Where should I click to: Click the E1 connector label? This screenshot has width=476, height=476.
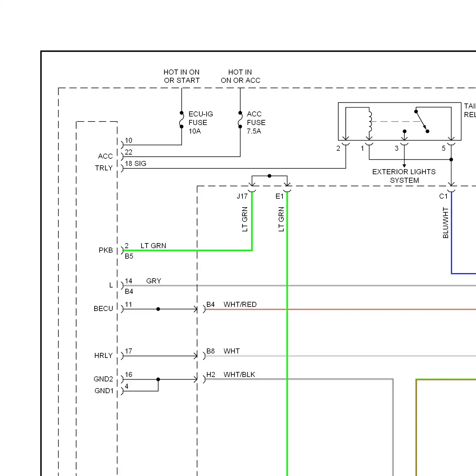pos(280,196)
